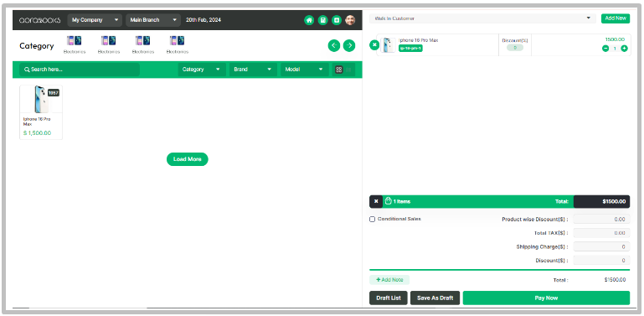Click the 20th Feb, 2024 date
Screen dimensions: 644x316
tap(204, 20)
